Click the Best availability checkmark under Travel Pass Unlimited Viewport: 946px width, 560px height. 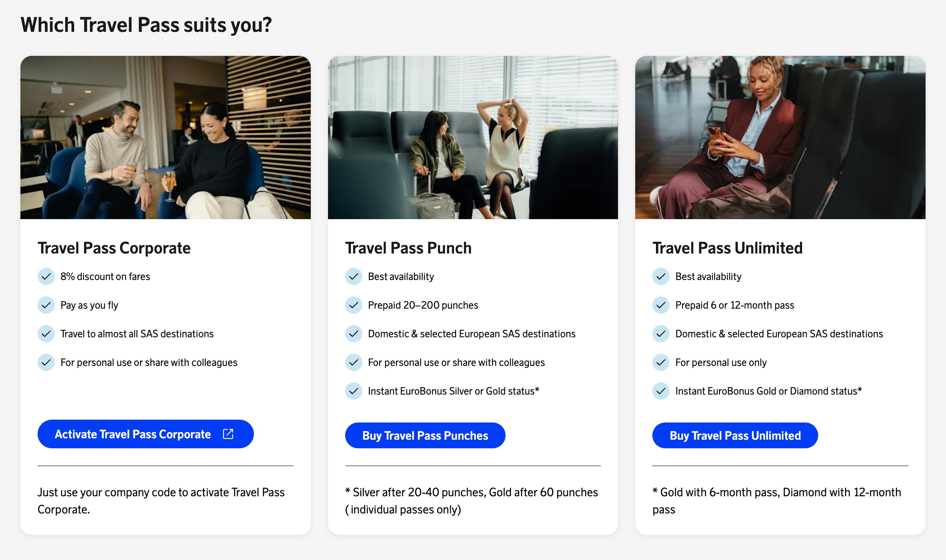(x=661, y=277)
